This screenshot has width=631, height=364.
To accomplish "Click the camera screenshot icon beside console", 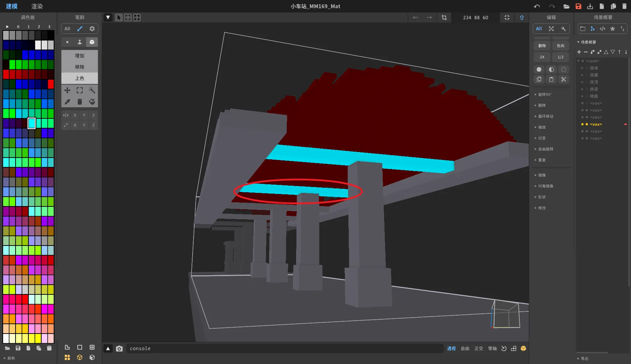I will [x=119, y=348].
